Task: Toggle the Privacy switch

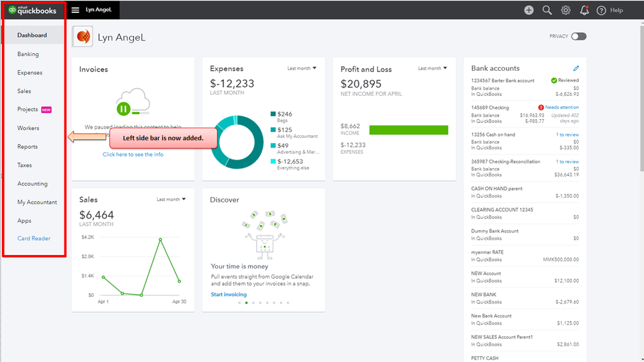Action: coord(579,36)
